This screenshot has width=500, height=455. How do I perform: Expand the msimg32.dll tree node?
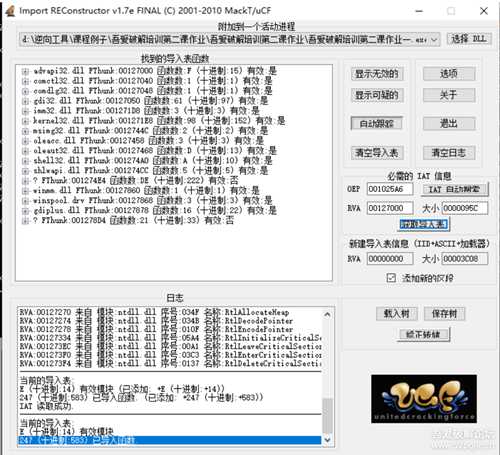click(25, 131)
